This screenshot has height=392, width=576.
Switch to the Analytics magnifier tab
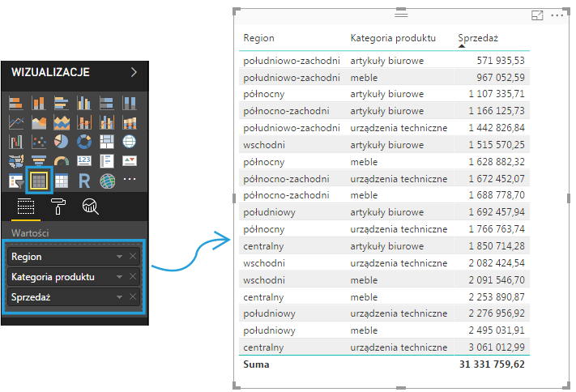coord(90,207)
